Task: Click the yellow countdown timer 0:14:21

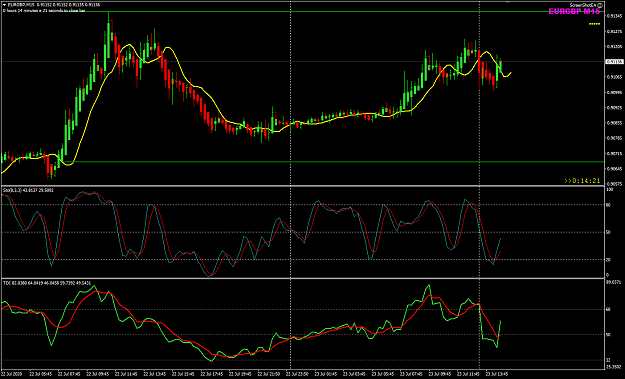Action: 582,181
